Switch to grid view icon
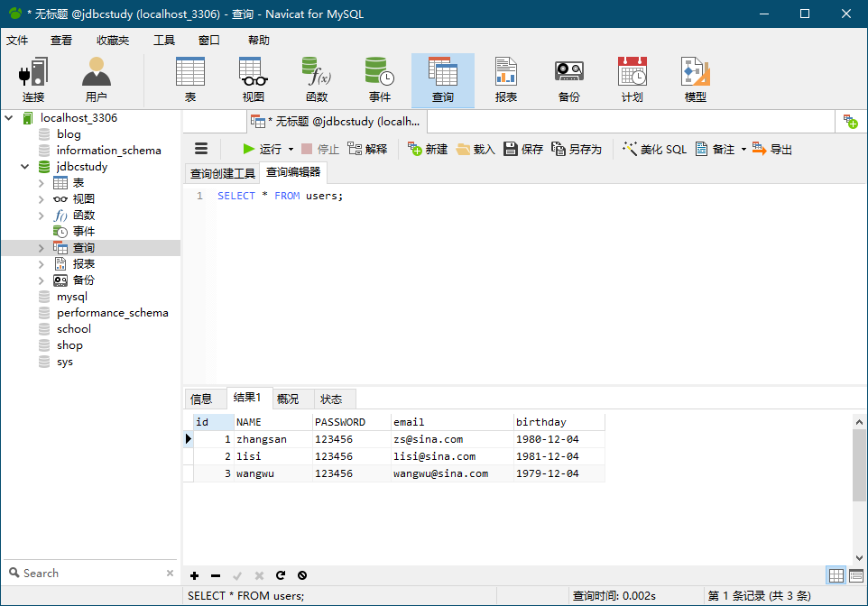 click(x=836, y=575)
